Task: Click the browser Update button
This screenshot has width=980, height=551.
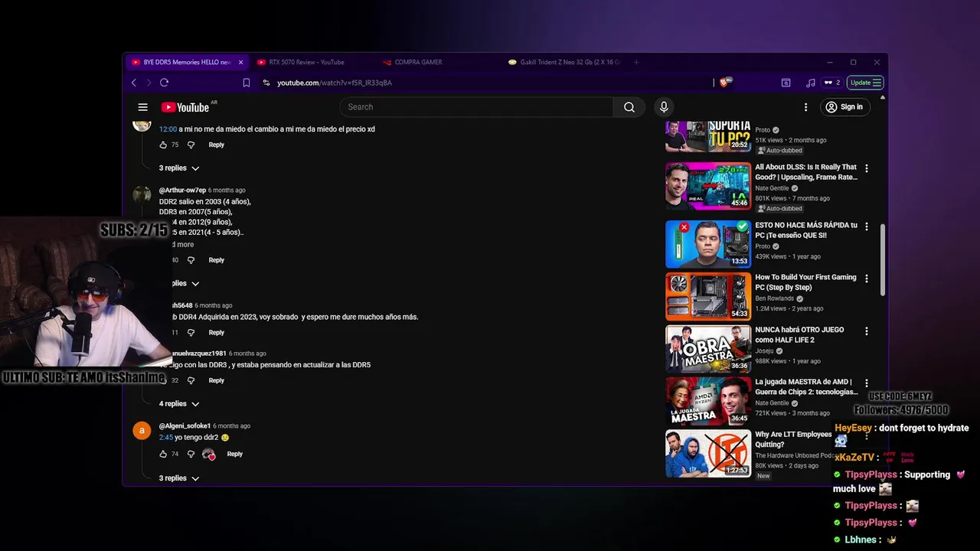Action: pos(866,83)
